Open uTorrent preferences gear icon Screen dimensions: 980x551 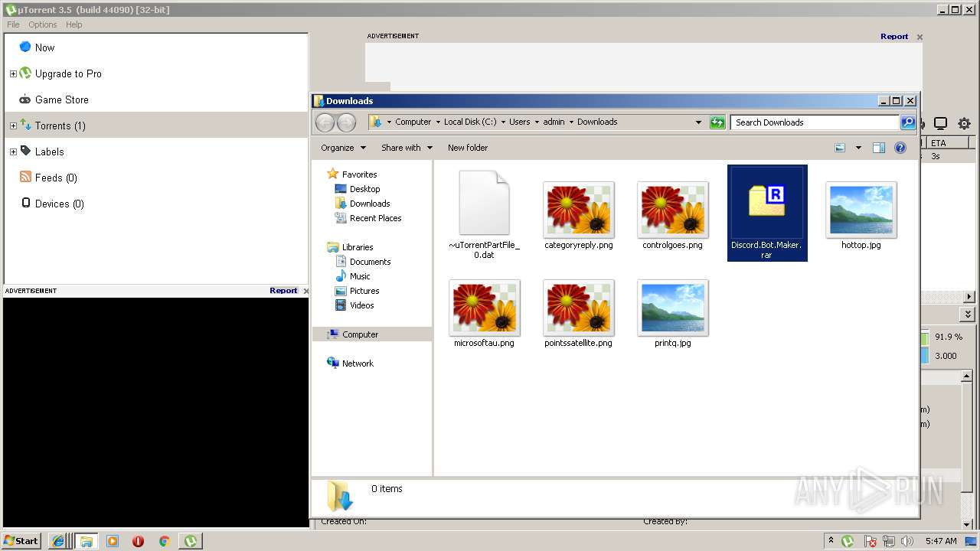coord(964,123)
